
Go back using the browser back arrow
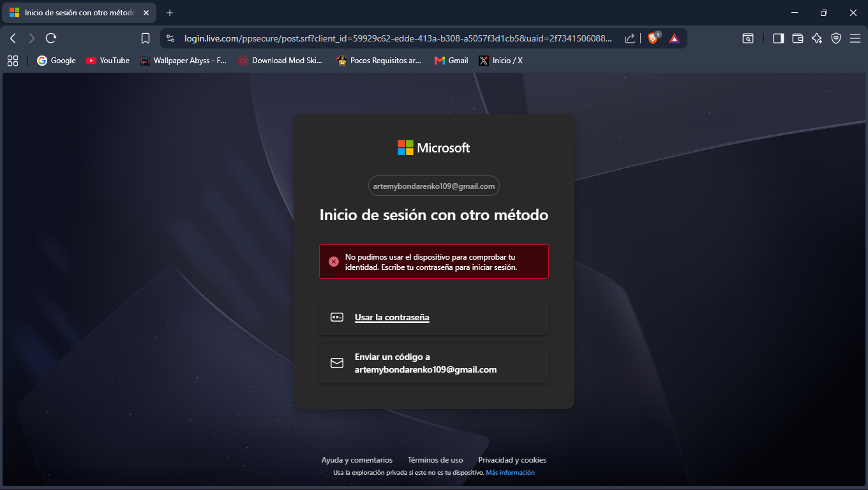click(13, 38)
